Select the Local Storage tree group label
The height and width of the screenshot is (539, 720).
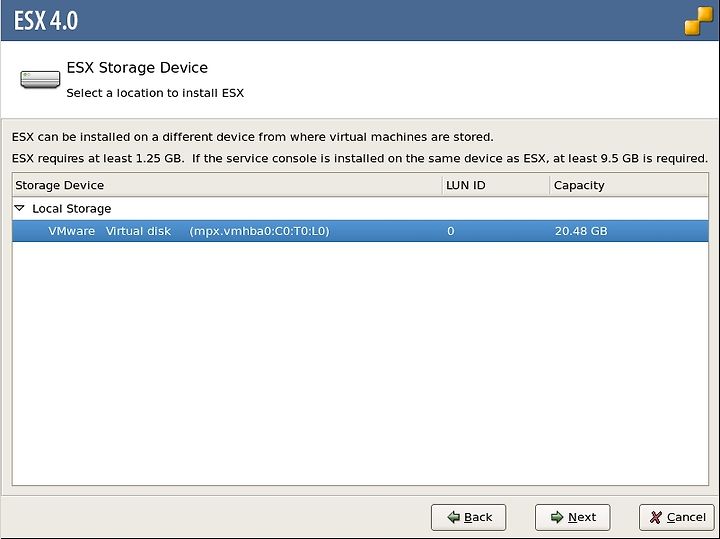click(72, 209)
